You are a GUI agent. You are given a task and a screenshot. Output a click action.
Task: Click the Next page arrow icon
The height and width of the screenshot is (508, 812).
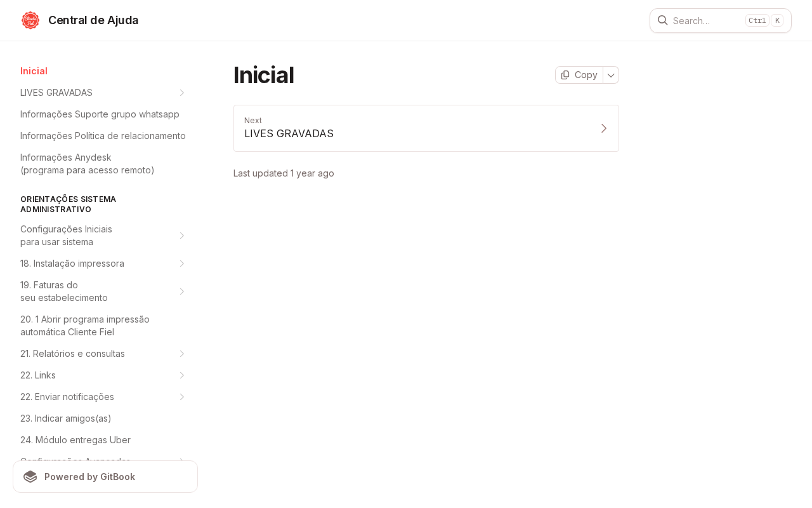[604, 128]
